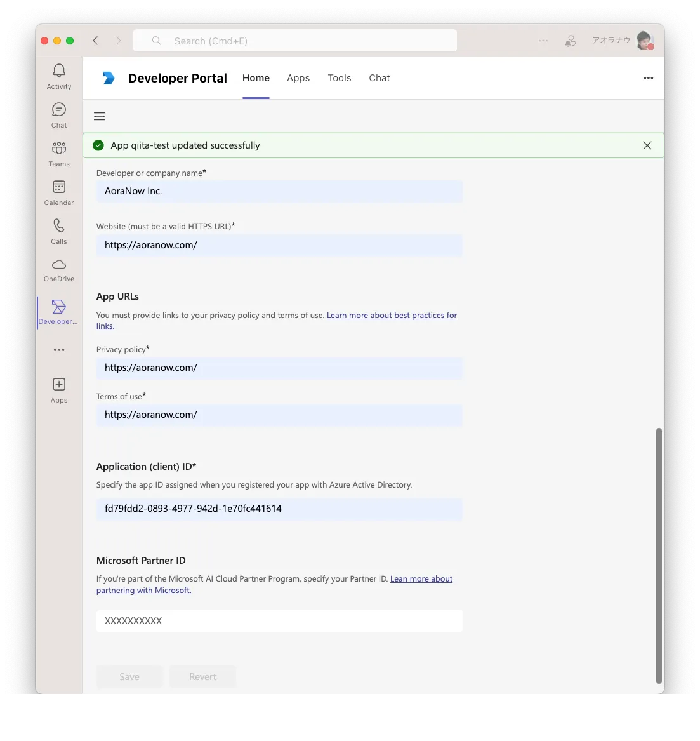Click the Revert button
Image resolution: width=700 pixels, height=741 pixels.
click(x=202, y=677)
